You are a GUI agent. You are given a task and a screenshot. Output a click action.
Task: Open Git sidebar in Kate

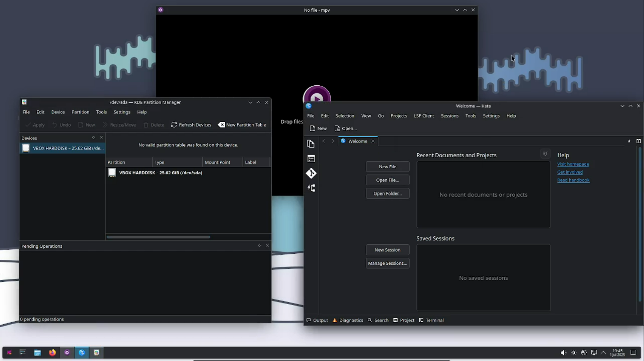tap(311, 173)
